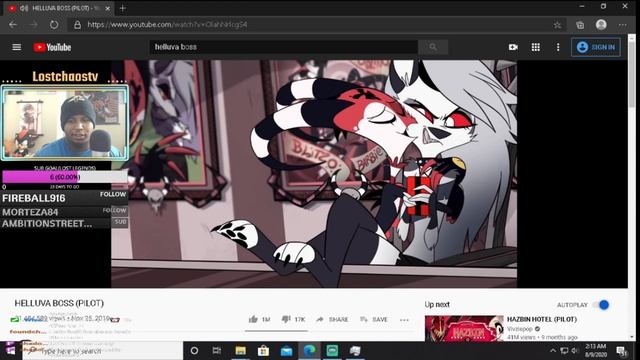Open the Windows Start button
The image size is (640, 360).
point(10,350)
